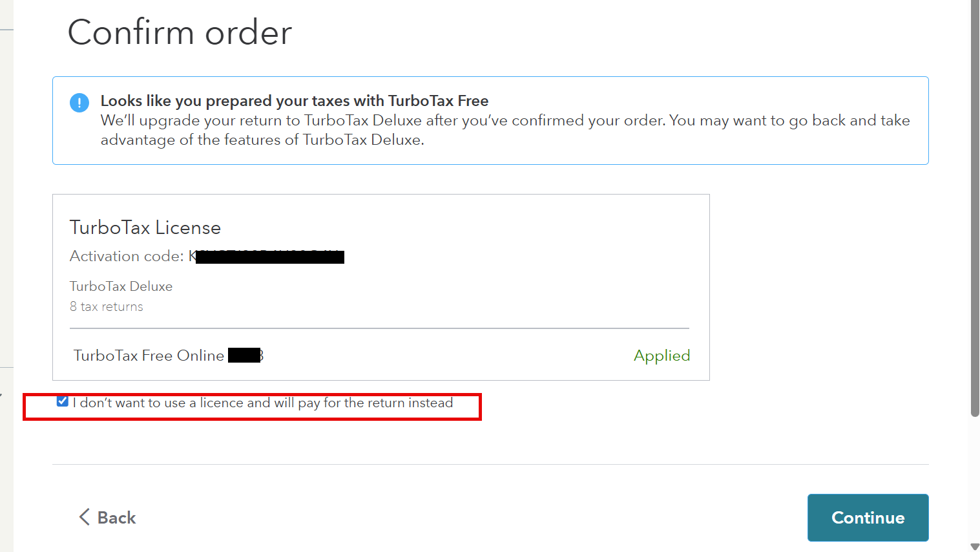Click the TurboTax License heading
Image resolution: width=980 pixels, height=552 pixels.
145,228
